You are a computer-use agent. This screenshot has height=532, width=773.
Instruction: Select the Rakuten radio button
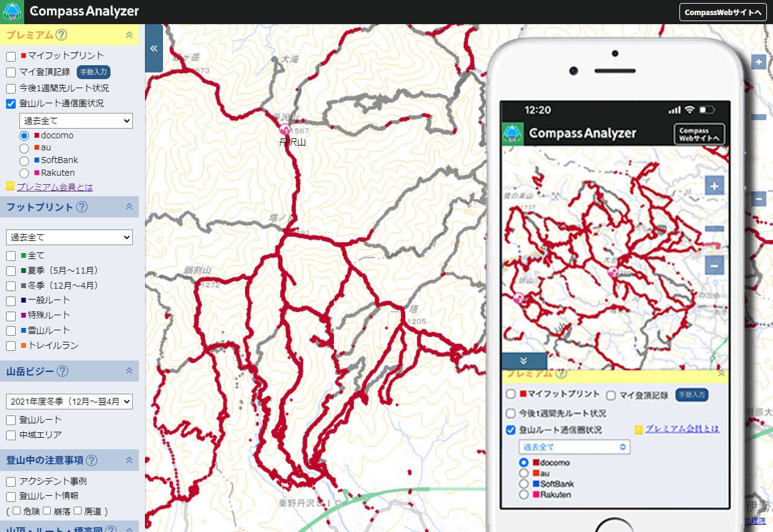click(24, 173)
